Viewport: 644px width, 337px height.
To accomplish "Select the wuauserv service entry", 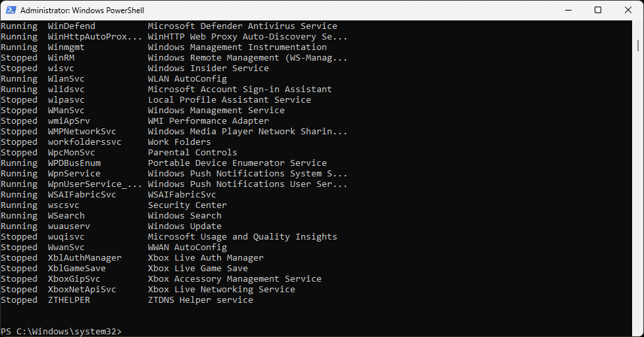I will pyautogui.click(x=69, y=226).
